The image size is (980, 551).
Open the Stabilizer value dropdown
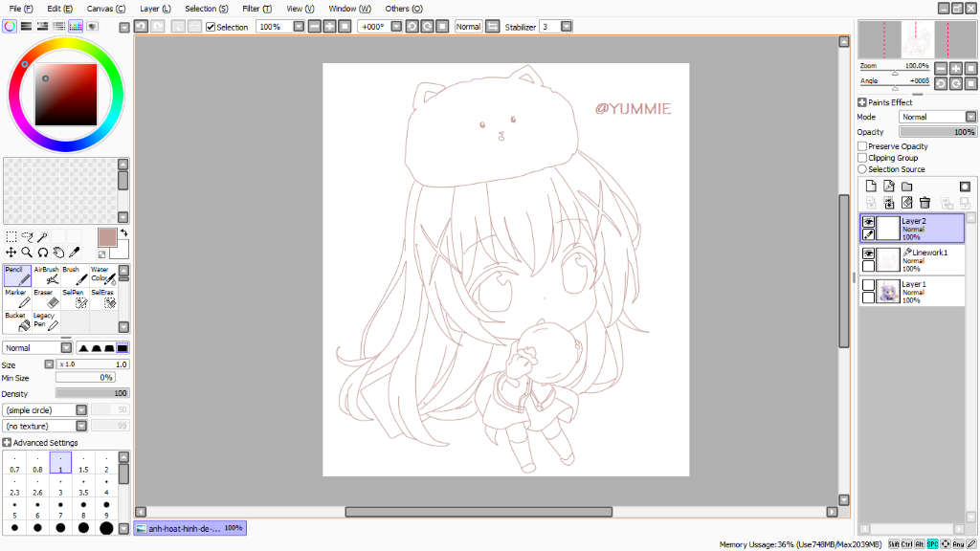click(567, 26)
